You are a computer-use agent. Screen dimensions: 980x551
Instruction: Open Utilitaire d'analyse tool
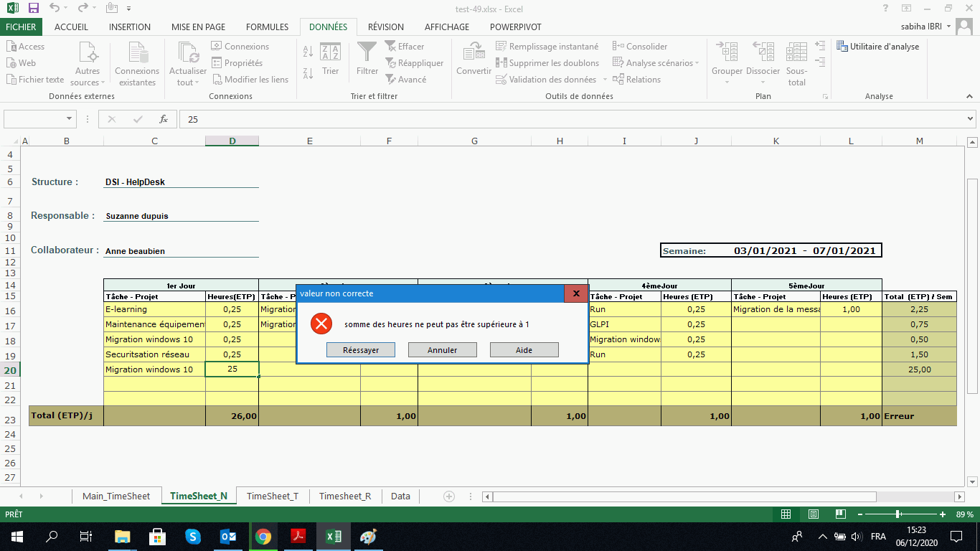878,47
